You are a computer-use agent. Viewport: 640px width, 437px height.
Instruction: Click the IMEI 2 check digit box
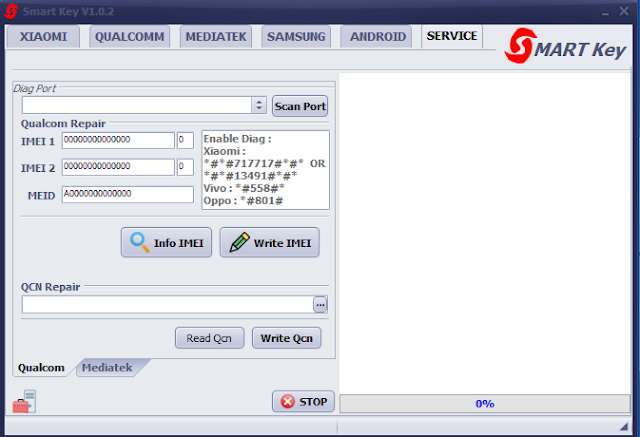point(185,167)
